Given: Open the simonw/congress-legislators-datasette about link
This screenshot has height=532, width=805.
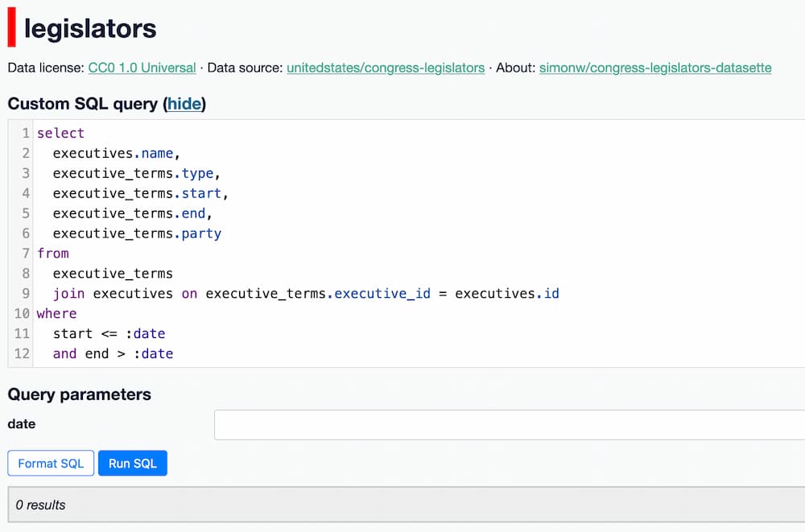Looking at the screenshot, I should click(x=654, y=68).
